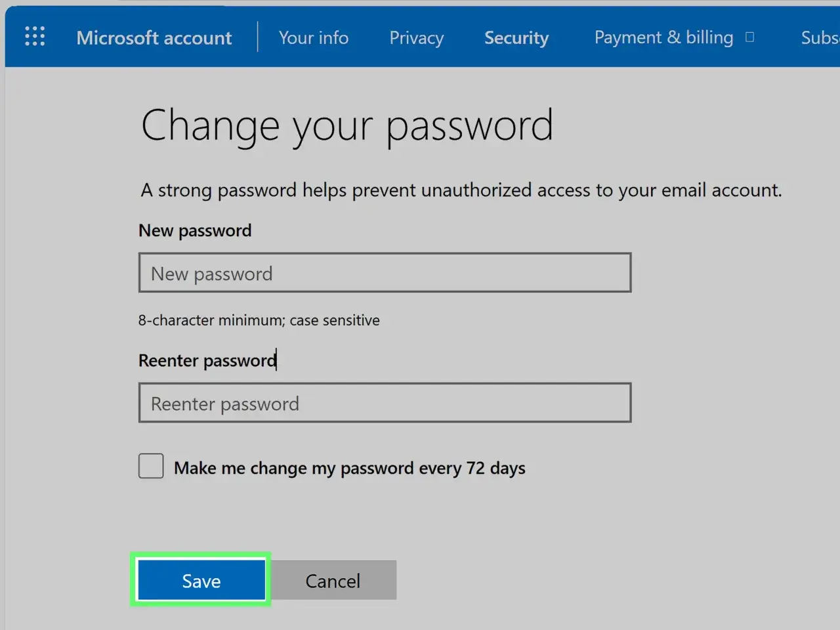Click the strong password description sentence
The height and width of the screenshot is (630, 840).
click(x=461, y=190)
